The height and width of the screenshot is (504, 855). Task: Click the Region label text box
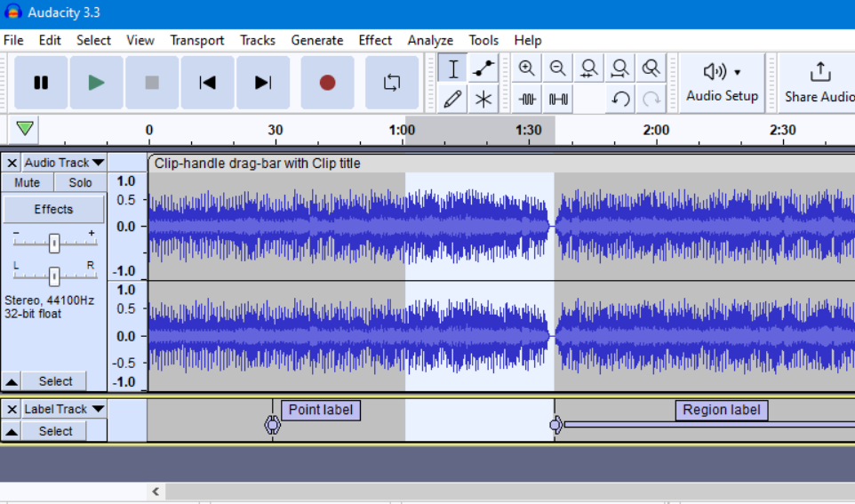coord(722,410)
